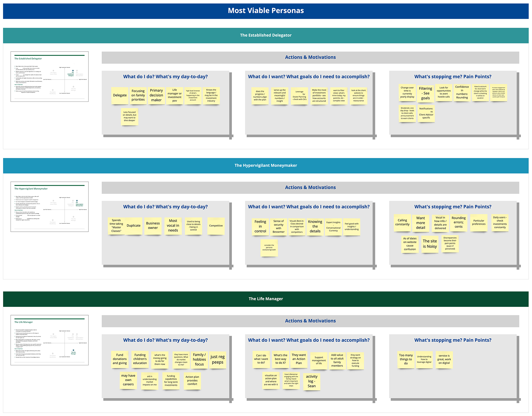Select 'look at the client website' note

358,96
